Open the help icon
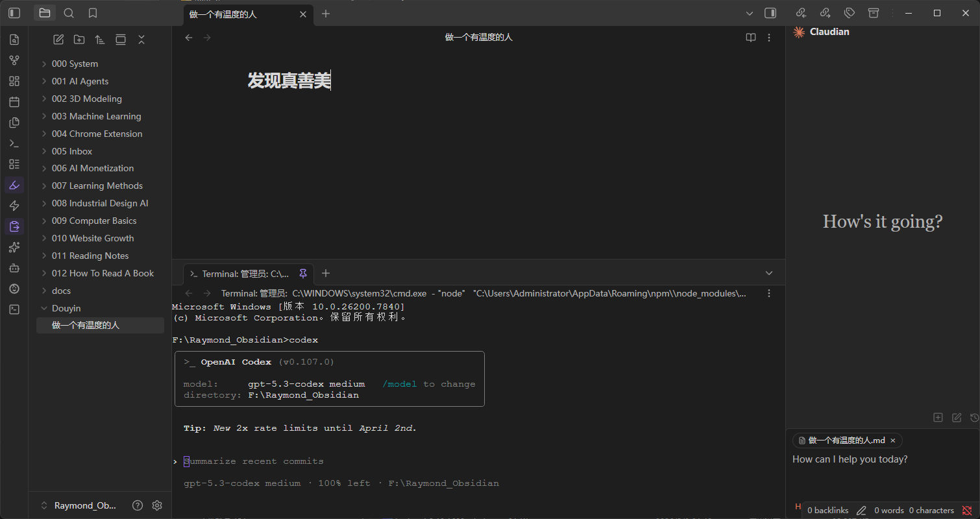 [x=138, y=505]
